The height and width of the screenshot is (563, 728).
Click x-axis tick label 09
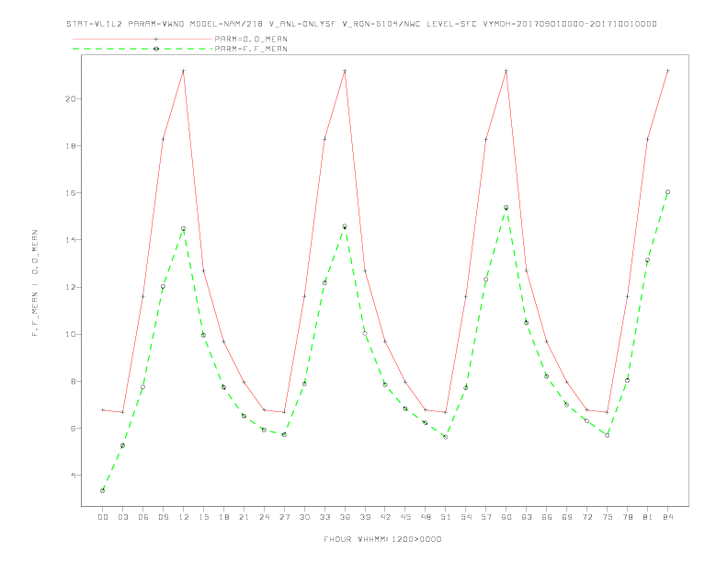click(163, 517)
